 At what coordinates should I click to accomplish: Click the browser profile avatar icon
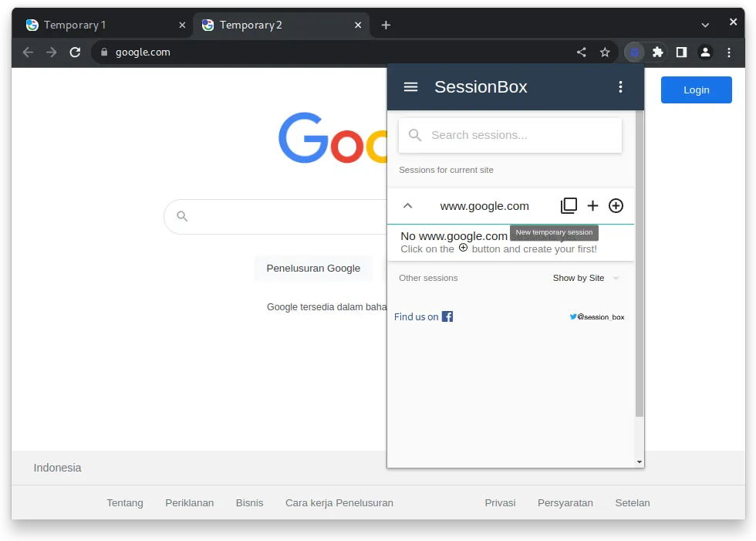pyautogui.click(x=705, y=52)
